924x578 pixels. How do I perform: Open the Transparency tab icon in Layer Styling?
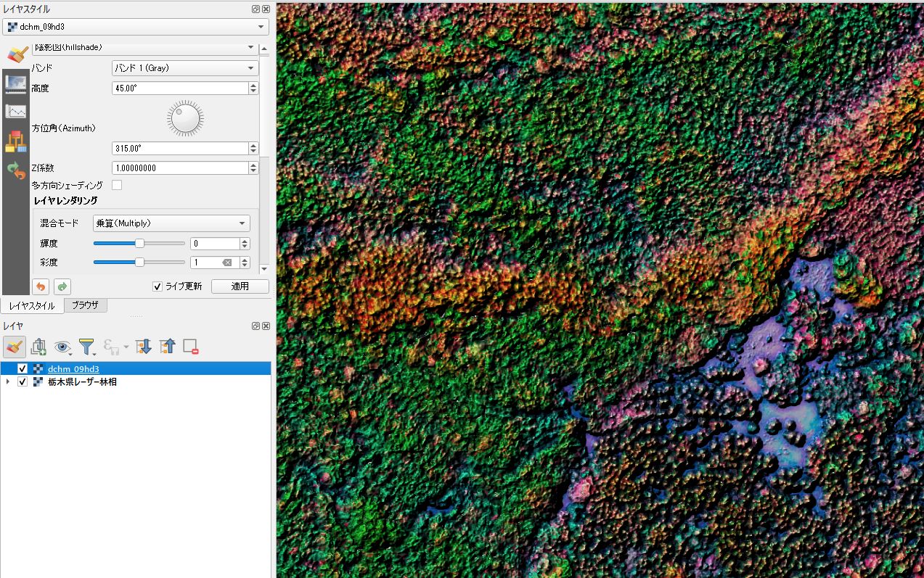click(x=16, y=83)
